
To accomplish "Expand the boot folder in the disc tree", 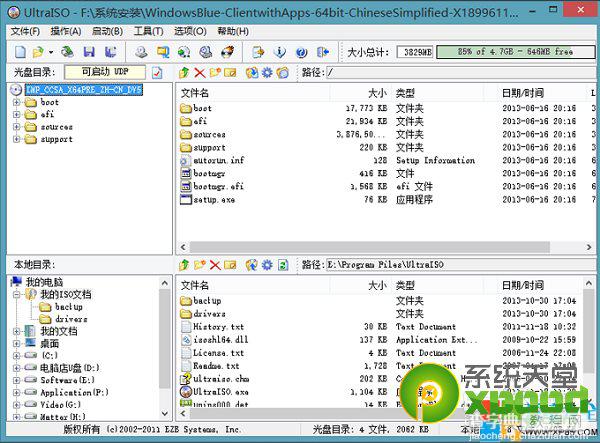I will (16, 103).
